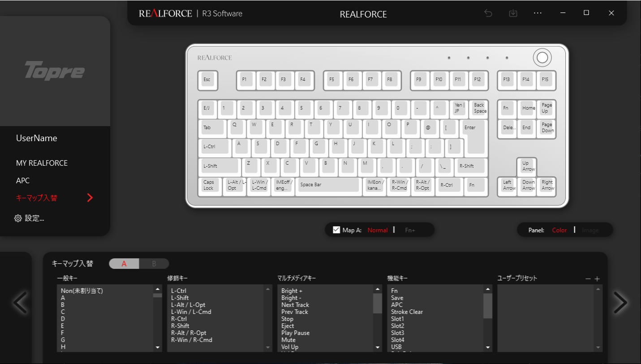Image resolution: width=641 pixels, height=364 pixels.
Task: Click the up scroll arrow of the 一般キー list
Action: point(157,289)
